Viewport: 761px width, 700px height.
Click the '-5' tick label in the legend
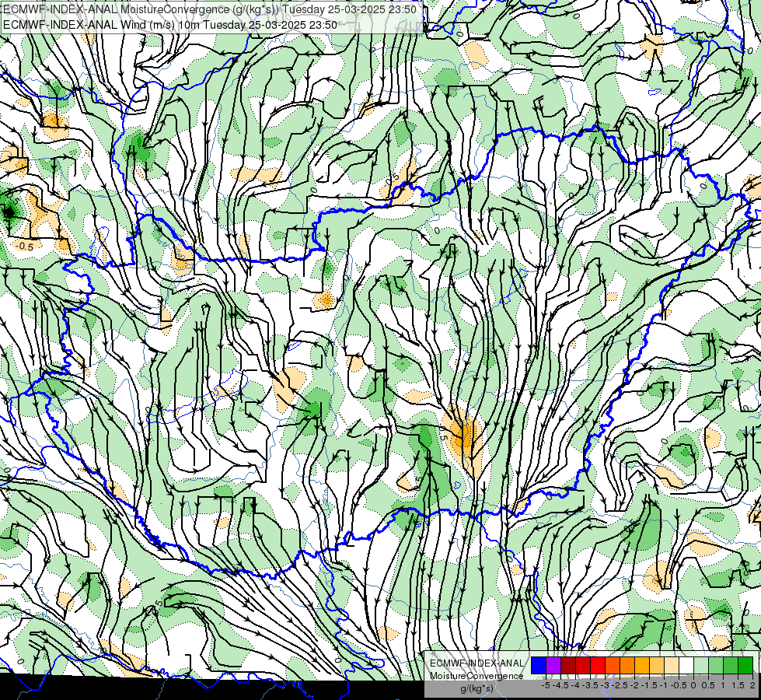pyautogui.click(x=546, y=685)
